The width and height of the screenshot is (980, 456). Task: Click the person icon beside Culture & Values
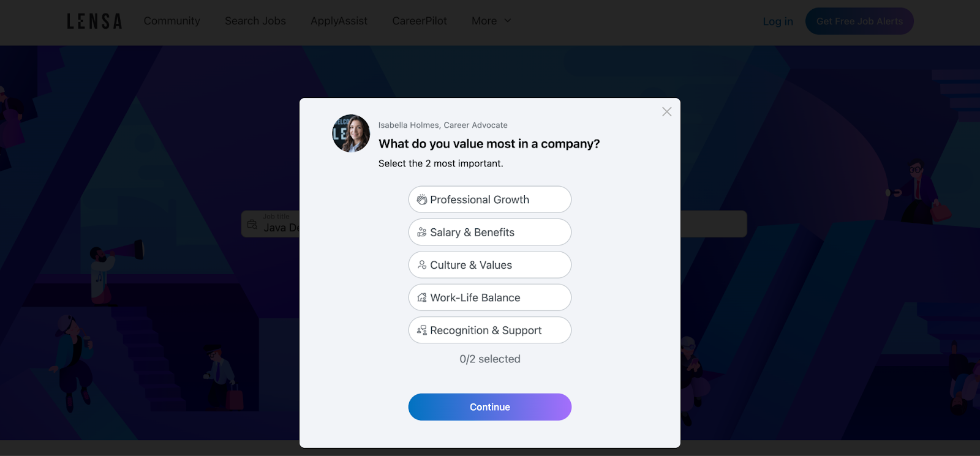point(422,265)
